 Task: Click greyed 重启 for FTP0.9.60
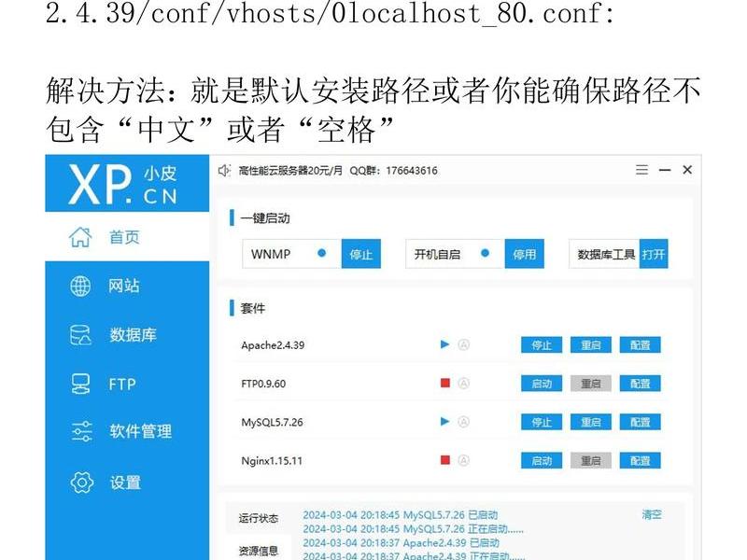(591, 384)
